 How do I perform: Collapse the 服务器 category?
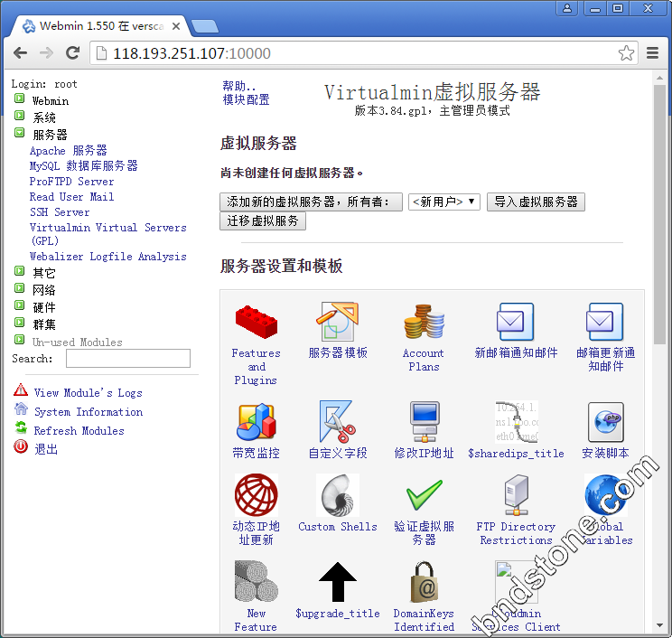20,133
